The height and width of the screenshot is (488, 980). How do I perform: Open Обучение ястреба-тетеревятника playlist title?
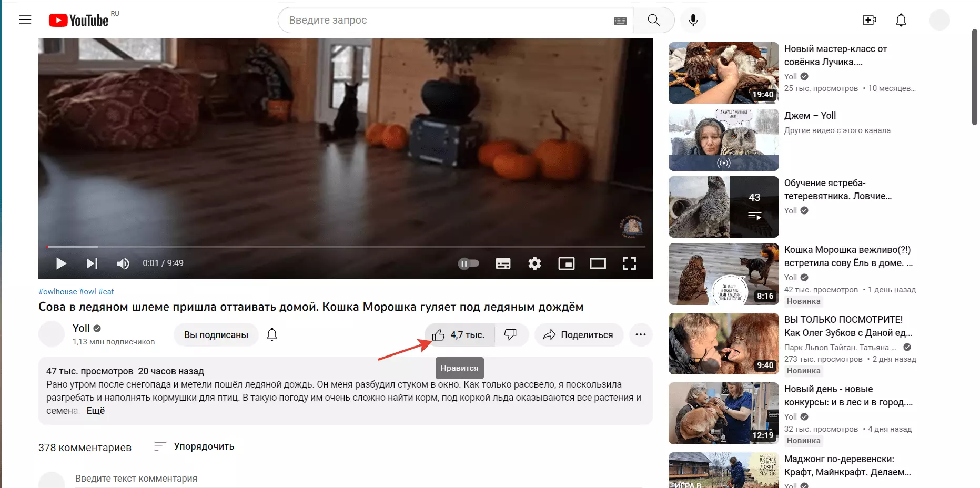click(x=838, y=189)
